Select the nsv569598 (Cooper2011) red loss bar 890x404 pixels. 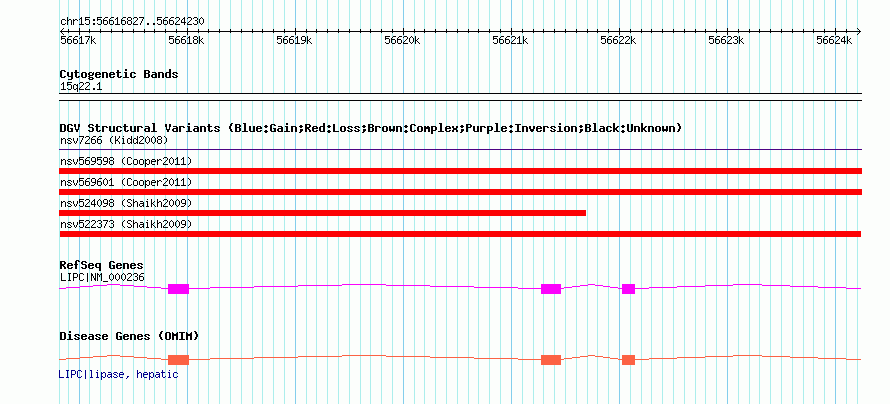click(x=460, y=171)
